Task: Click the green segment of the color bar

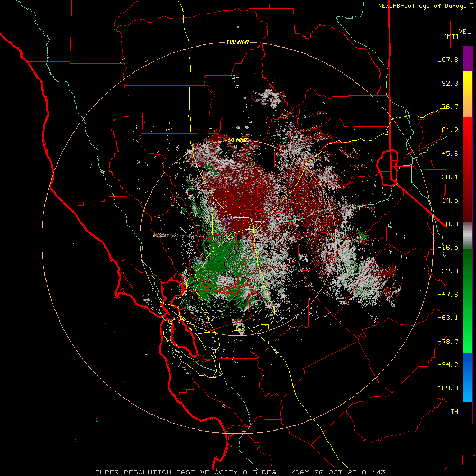Action: coord(467,300)
